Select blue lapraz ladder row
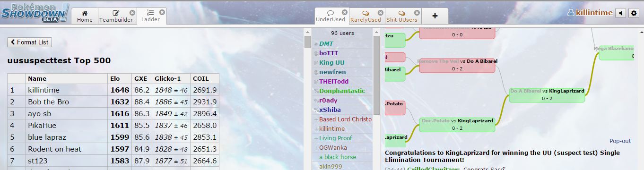This screenshot has width=644, height=170. (113, 137)
